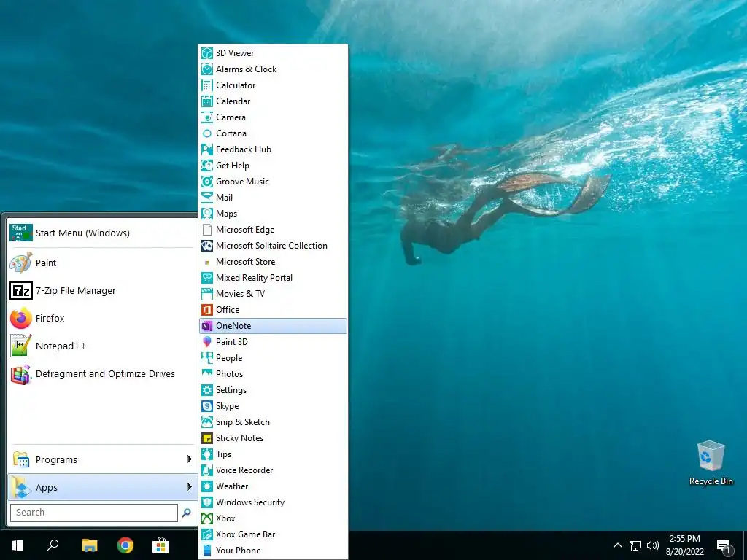747x560 pixels.
Task: Open 3D Viewer from the Apps list
Action: (273, 52)
